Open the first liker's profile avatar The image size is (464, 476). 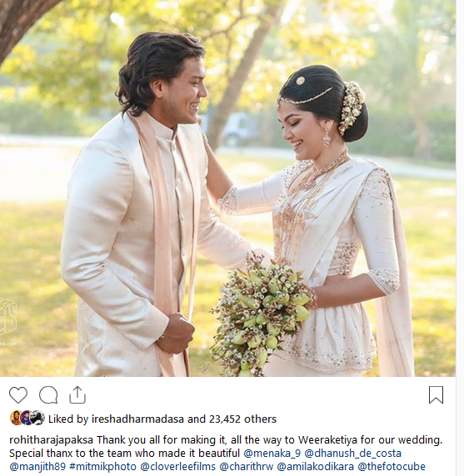[16, 418]
